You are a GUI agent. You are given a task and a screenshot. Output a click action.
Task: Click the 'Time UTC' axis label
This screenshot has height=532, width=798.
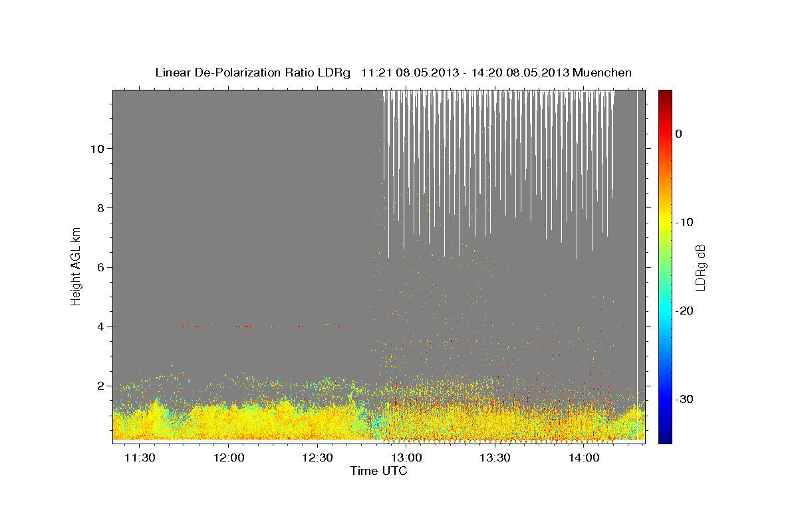point(378,471)
